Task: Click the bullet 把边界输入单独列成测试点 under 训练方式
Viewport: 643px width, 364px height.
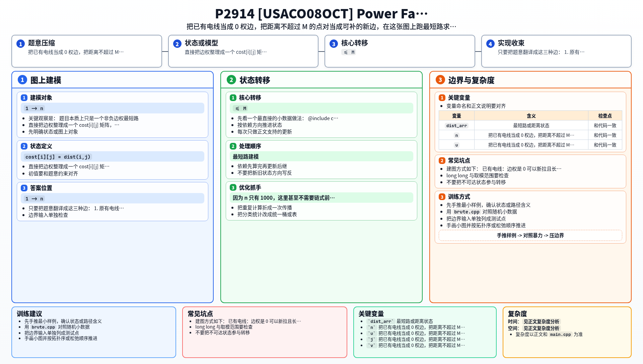Action: point(476,219)
